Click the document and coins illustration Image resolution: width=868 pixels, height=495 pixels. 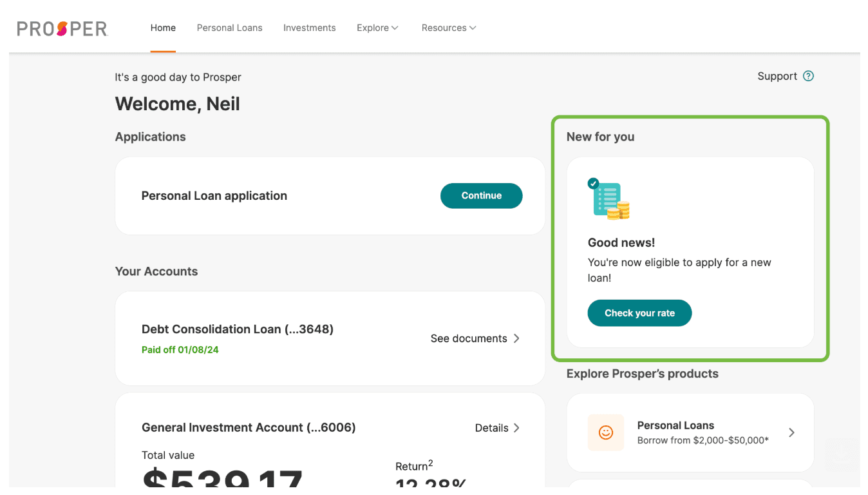point(609,200)
